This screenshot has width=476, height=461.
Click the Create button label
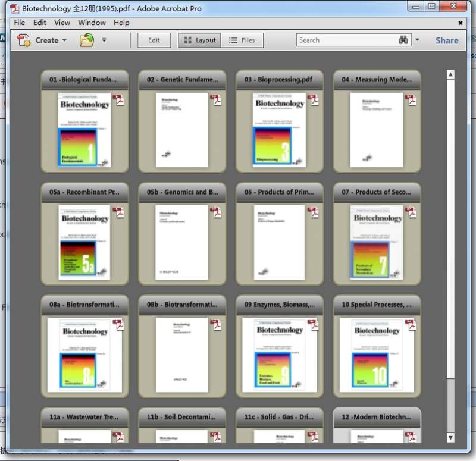tap(47, 40)
